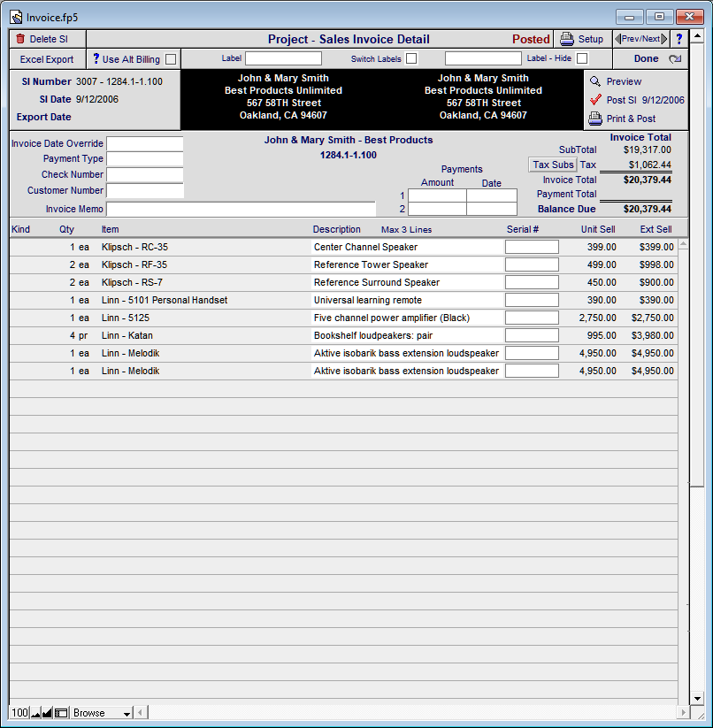Select 'Bookshelf loudpeakers: pair' description
This screenshot has width=713, height=728.
tap(373, 335)
